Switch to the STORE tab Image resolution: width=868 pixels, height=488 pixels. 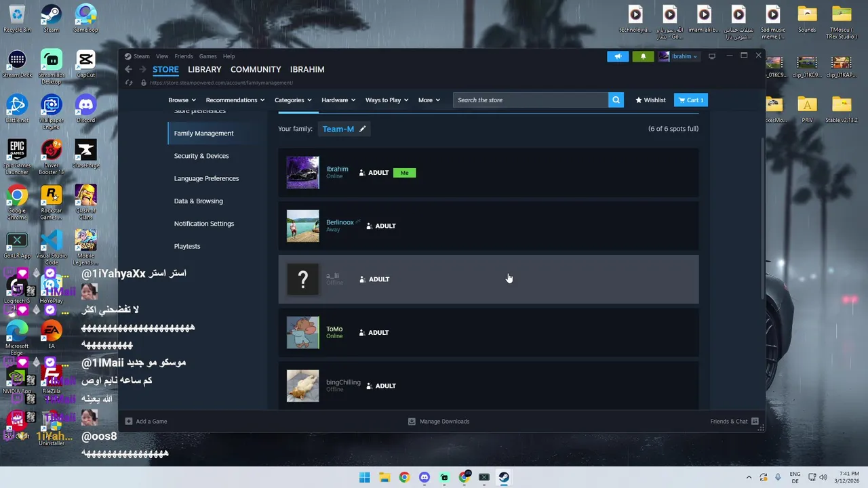(x=165, y=69)
